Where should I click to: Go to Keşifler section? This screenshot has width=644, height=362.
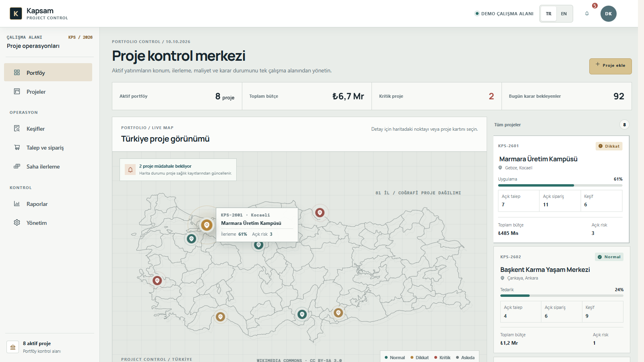(x=48, y=129)
